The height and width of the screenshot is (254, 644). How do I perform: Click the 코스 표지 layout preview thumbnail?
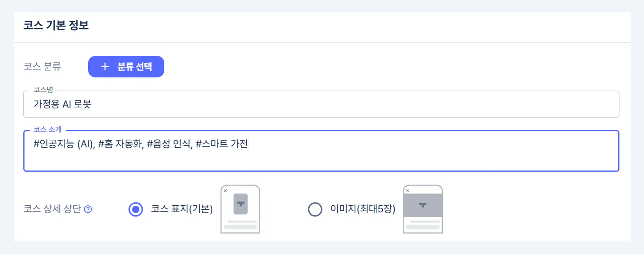[x=240, y=214]
